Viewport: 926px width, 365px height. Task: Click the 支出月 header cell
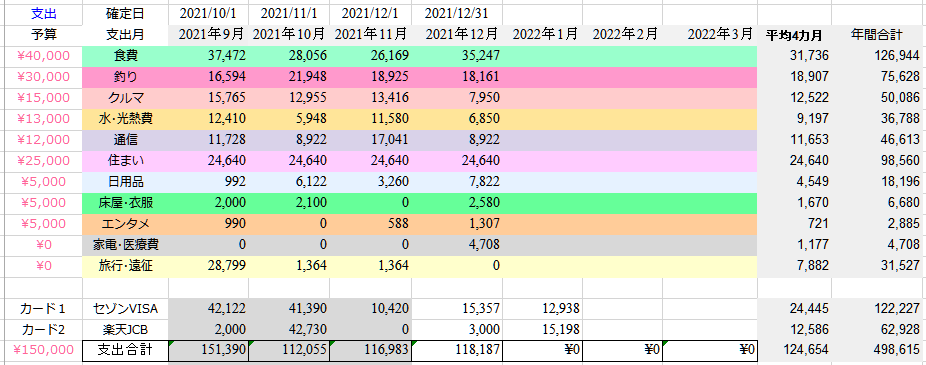tap(125, 34)
